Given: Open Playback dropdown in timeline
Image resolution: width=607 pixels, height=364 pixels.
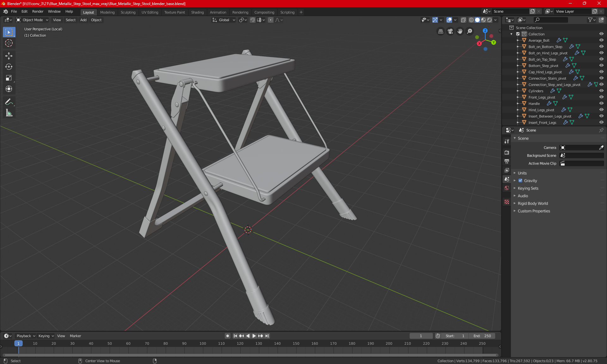Looking at the screenshot, I should coord(26,336).
